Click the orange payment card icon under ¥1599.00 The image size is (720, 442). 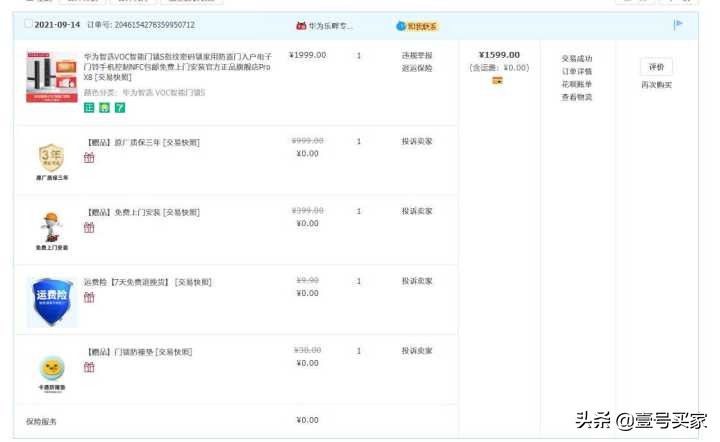coord(497,80)
